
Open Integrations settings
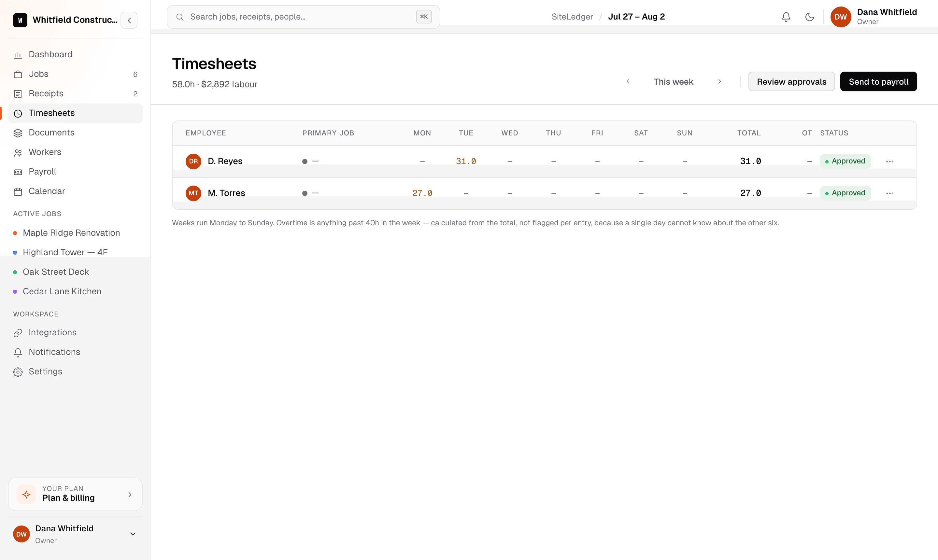point(75,333)
